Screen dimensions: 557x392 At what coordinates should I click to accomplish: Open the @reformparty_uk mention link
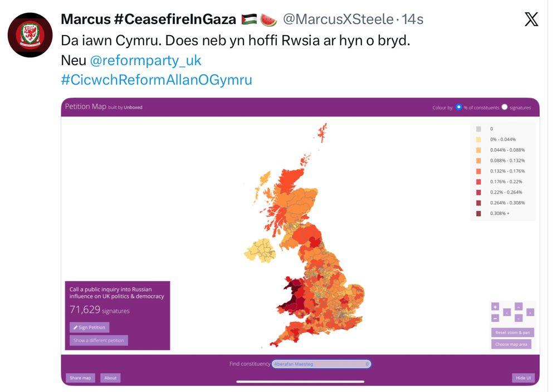(x=145, y=60)
